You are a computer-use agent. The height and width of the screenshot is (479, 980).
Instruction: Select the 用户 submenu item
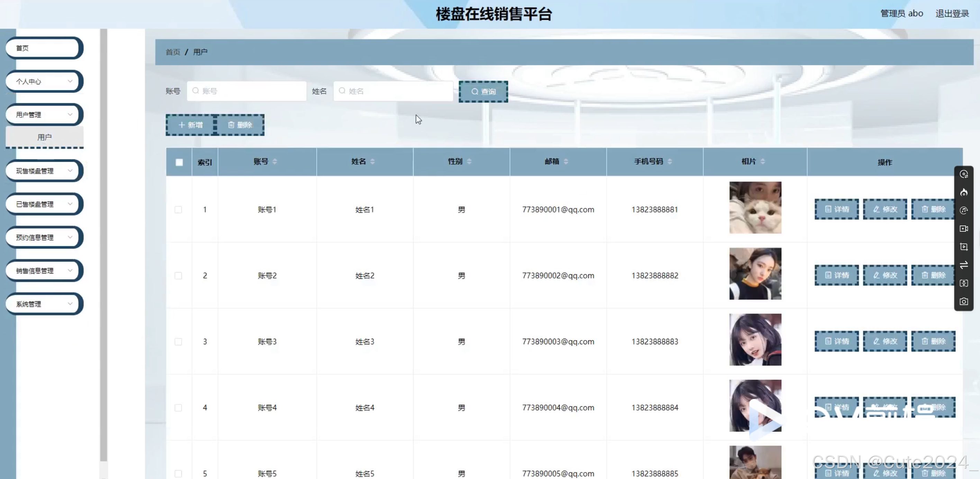45,137
